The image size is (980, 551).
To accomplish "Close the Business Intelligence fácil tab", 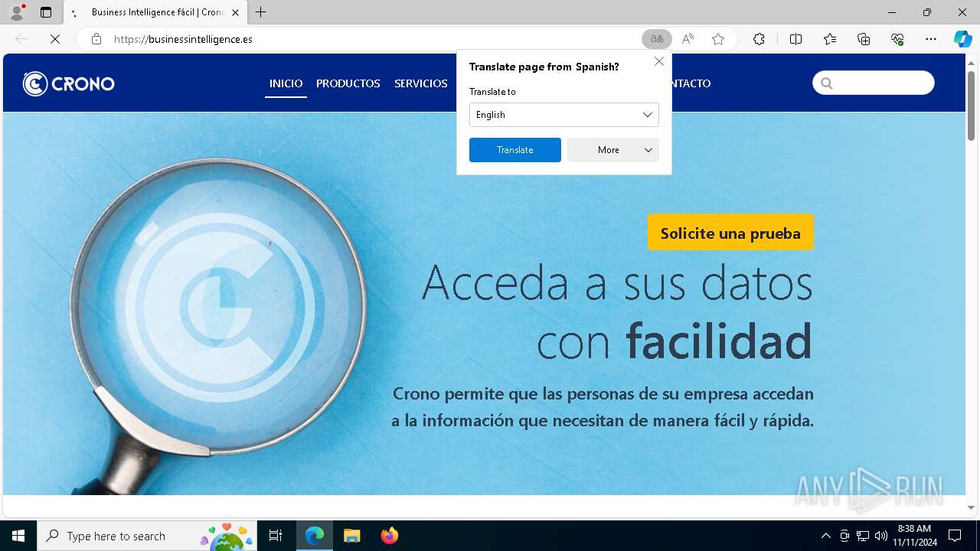I will coord(236,12).
